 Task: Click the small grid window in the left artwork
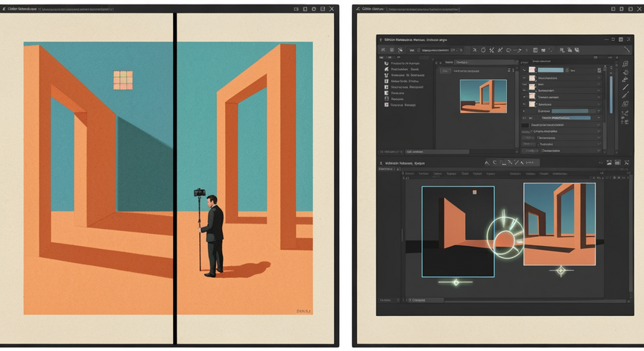(123, 80)
